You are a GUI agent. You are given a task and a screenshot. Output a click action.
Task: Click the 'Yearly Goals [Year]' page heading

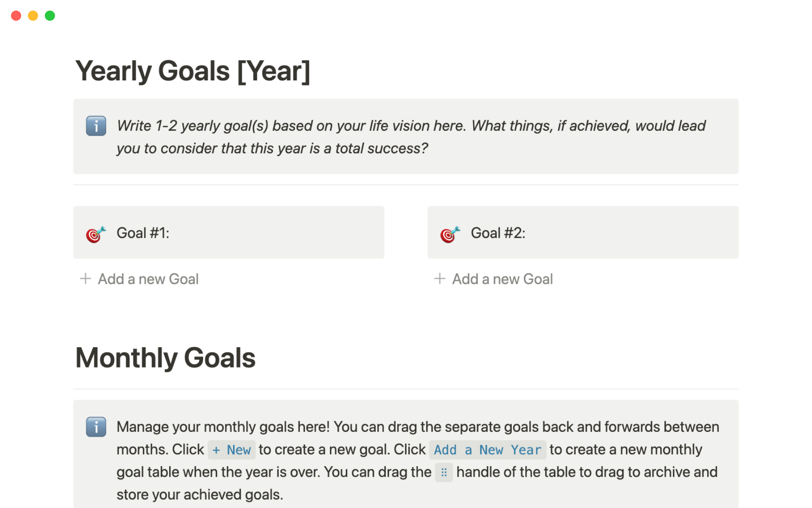click(193, 71)
